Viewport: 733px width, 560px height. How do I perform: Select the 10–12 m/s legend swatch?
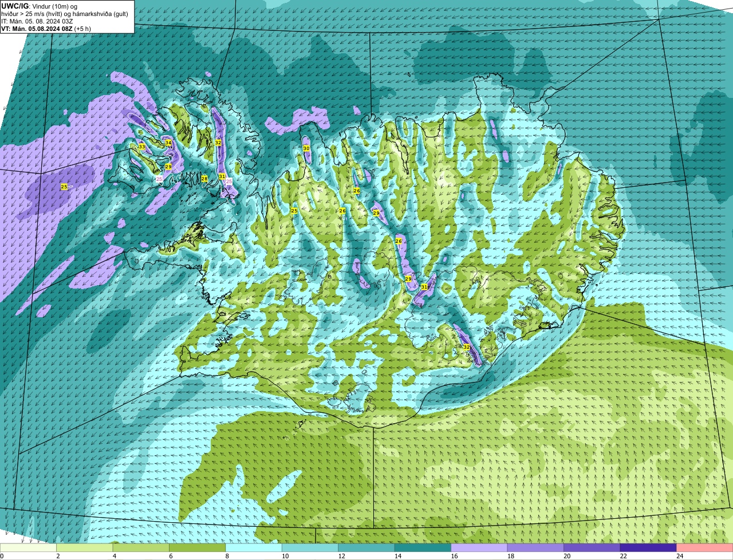click(x=310, y=548)
